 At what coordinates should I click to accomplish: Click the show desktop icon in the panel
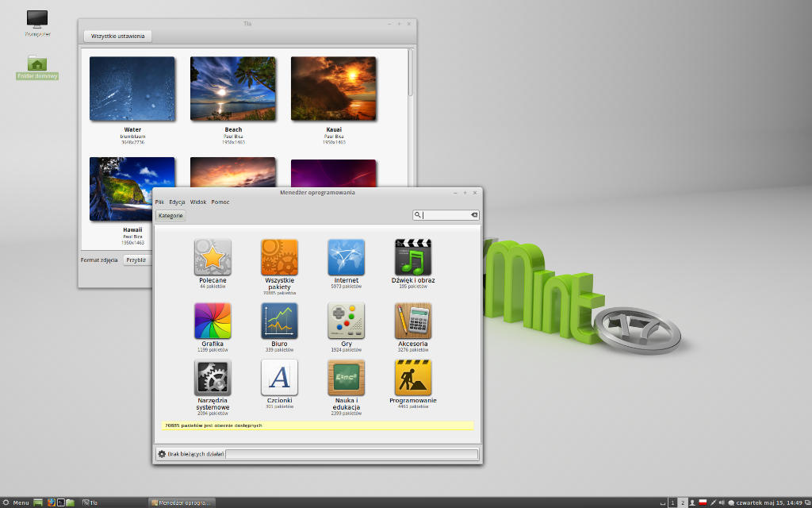click(38, 502)
